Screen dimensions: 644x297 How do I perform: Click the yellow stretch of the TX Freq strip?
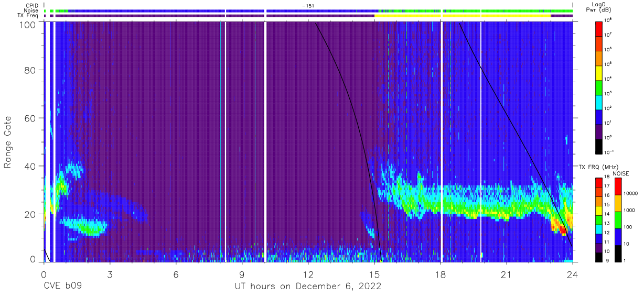click(x=463, y=16)
